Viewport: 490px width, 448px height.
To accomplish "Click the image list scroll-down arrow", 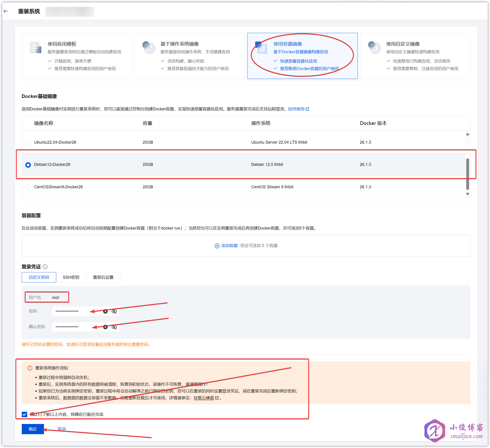I will [467, 194].
